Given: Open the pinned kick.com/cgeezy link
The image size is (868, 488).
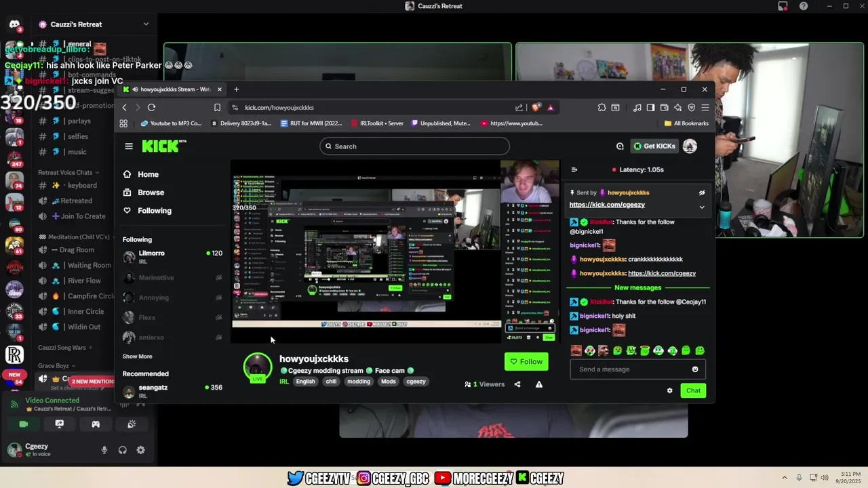Looking at the screenshot, I should pyautogui.click(x=607, y=205).
